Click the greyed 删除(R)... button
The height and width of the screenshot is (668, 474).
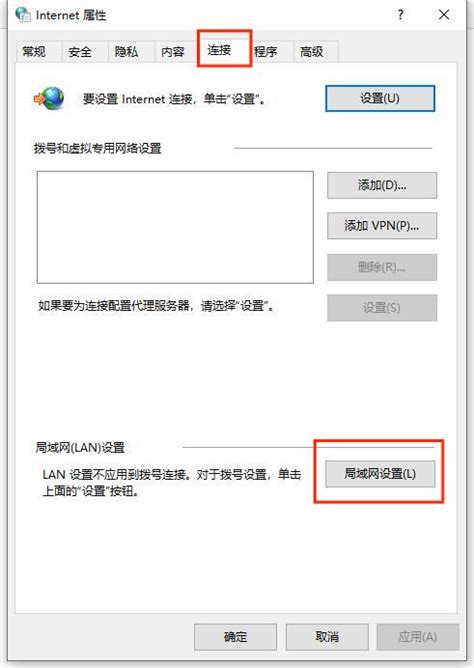382,267
